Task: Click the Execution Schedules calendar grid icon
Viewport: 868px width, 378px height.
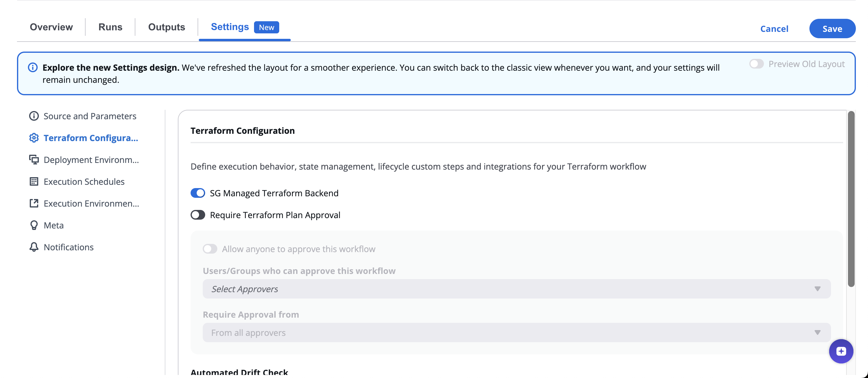Action: pos(34,182)
